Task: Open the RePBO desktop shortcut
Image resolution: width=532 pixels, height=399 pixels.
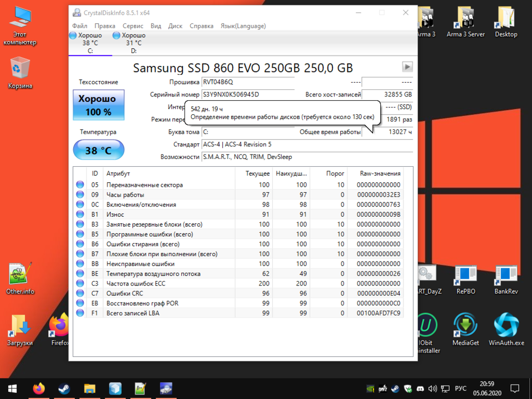Action: [x=465, y=280]
